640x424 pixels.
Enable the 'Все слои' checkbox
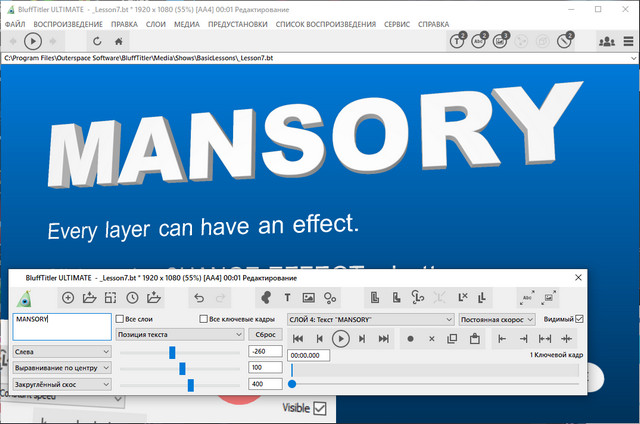click(x=120, y=319)
